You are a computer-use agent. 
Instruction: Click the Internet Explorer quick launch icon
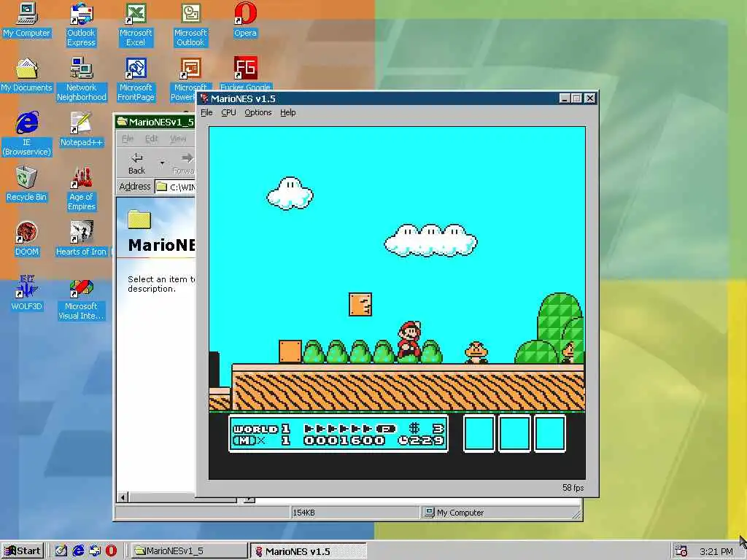click(x=78, y=551)
